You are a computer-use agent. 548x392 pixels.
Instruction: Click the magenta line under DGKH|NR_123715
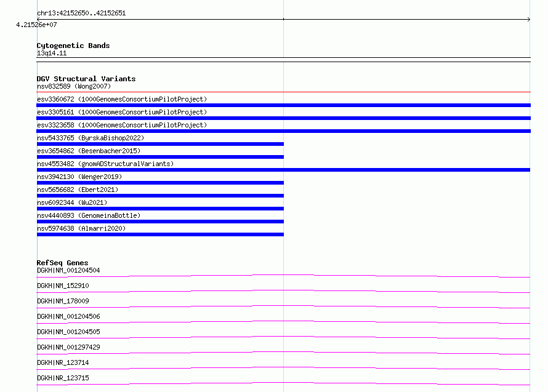pos(283,383)
